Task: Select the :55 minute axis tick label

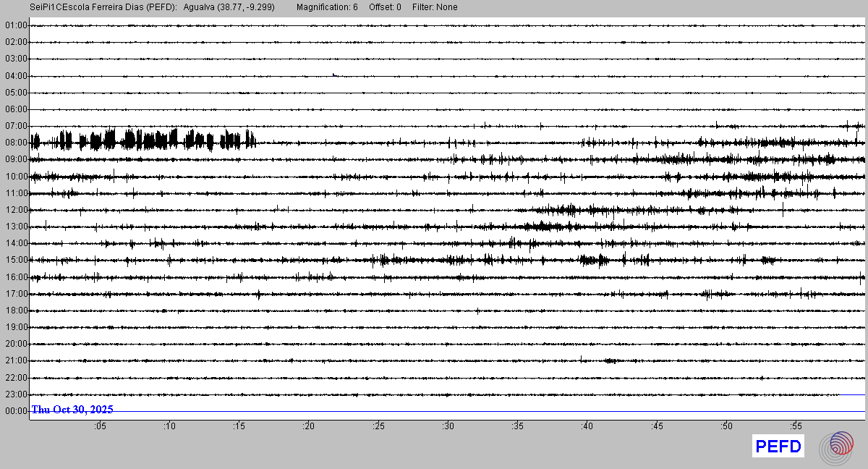Action: [796, 427]
